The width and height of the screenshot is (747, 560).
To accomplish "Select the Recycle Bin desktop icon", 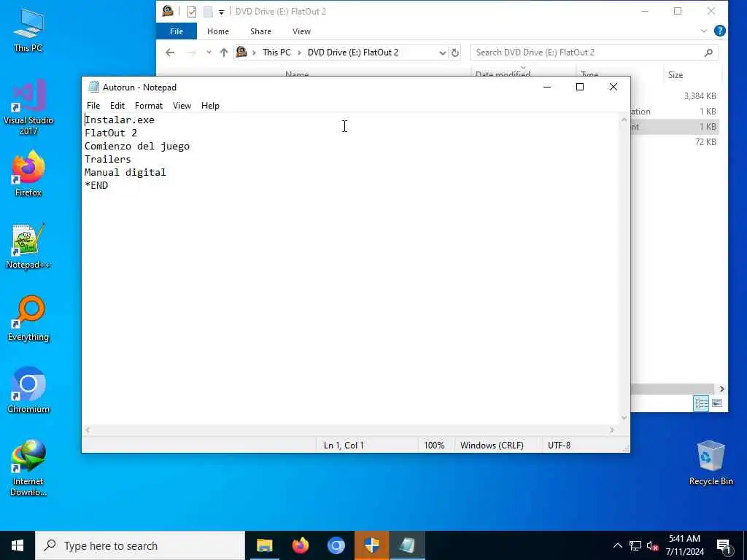I will click(711, 463).
